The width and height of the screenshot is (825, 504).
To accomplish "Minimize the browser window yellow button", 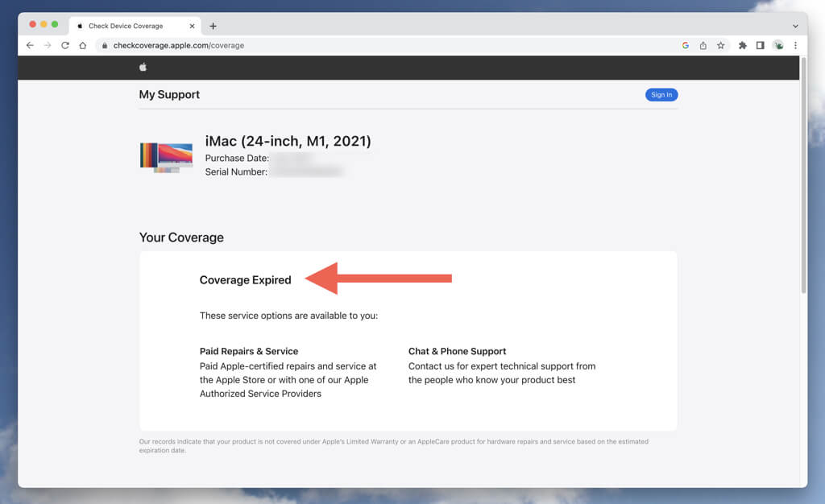I will pos(44,24).
